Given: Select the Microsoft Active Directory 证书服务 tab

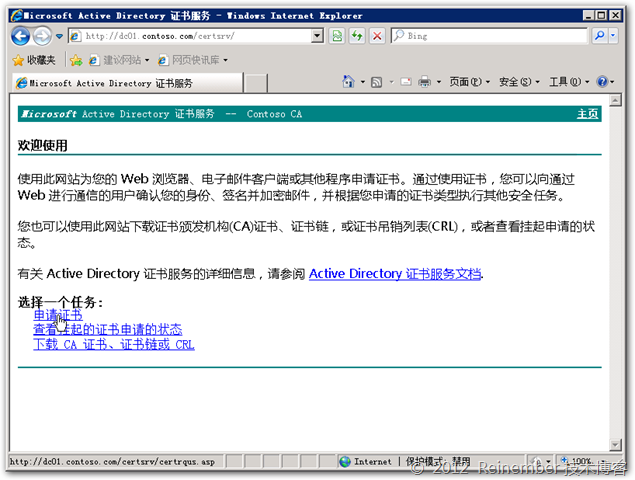Looking at the screenshot, I should click(x=128, y=83).
